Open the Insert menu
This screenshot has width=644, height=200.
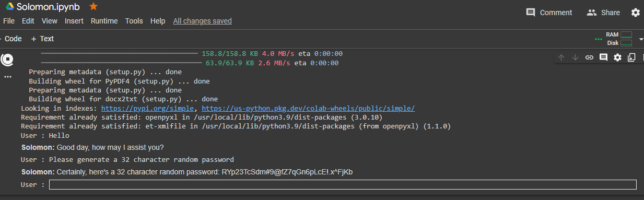click(x=74, y=21)
